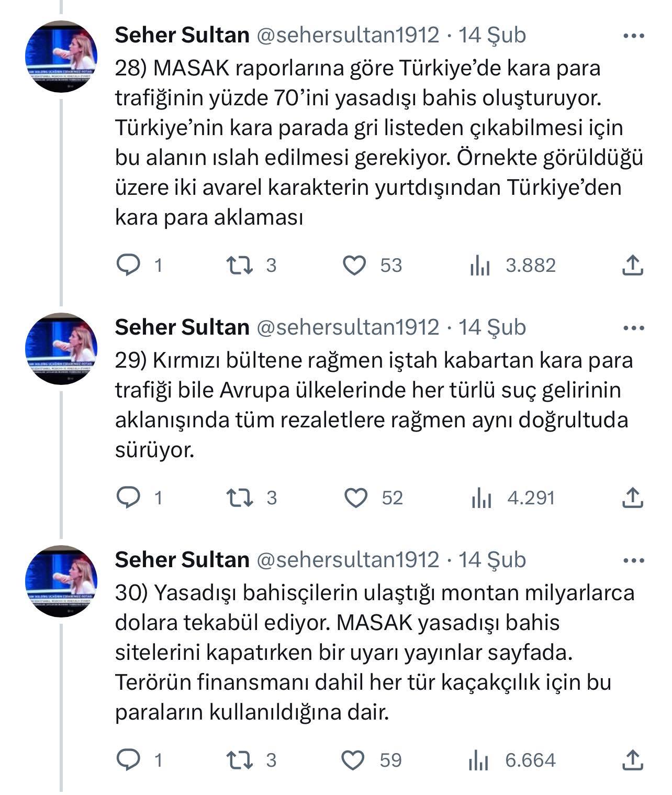Image resolution: width=672 pixels, height=795 pixels.
Task: View analytics showing 6.664 views
Action: pos(478,760)
